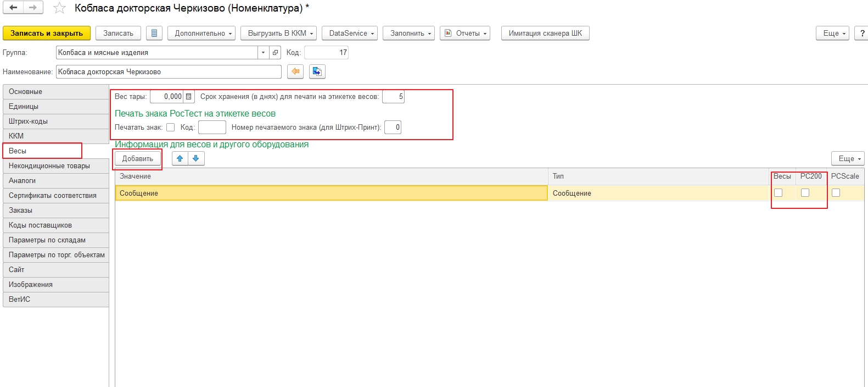Open calculator for Вес тары field
The image size is (868, 387).
coord(189,97)
